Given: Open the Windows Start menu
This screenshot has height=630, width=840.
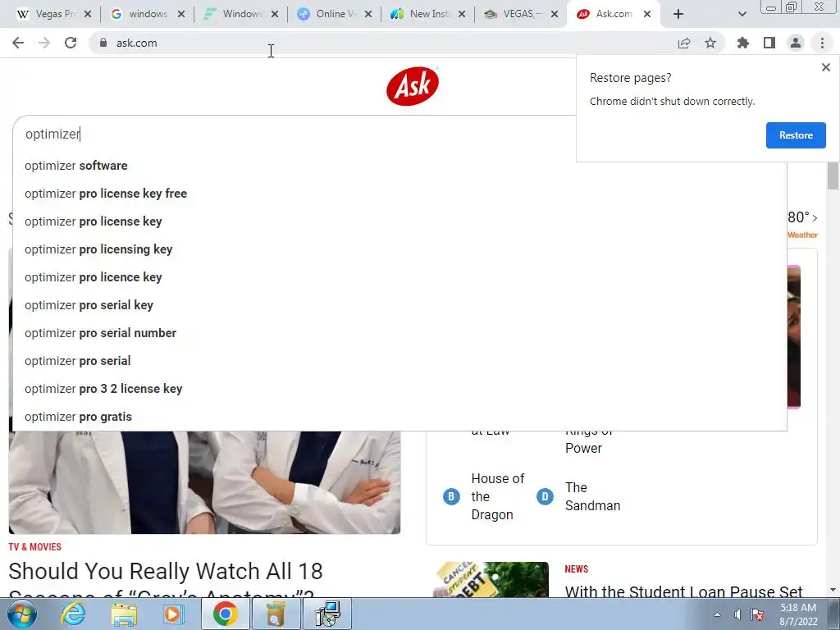Looking at the screenshot, I should 21,614.
